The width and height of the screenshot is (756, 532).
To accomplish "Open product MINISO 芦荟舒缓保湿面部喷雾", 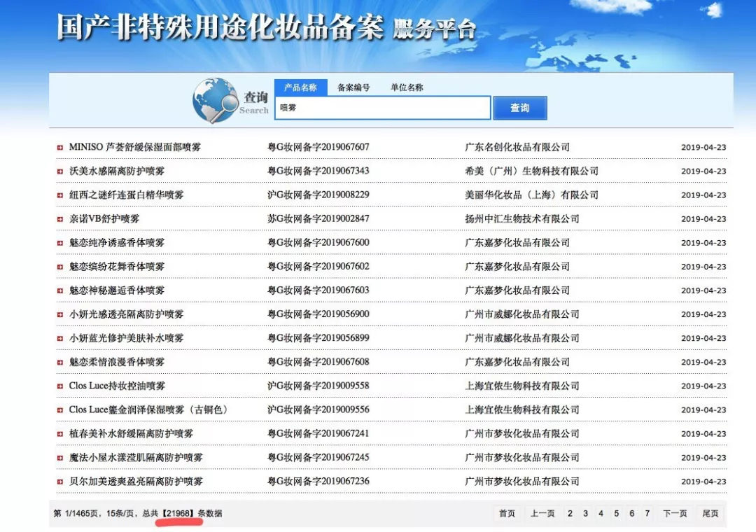I will pos(135,147).
